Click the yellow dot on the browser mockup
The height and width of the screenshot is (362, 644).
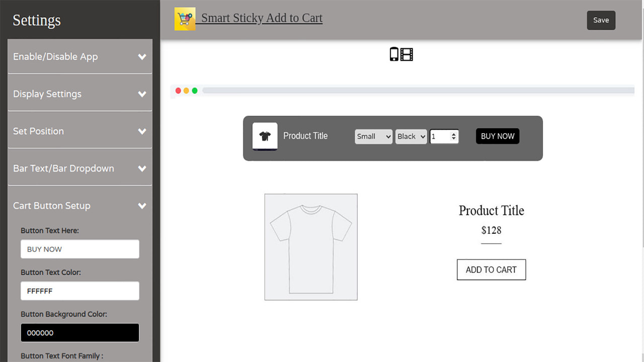pos(186,90)
